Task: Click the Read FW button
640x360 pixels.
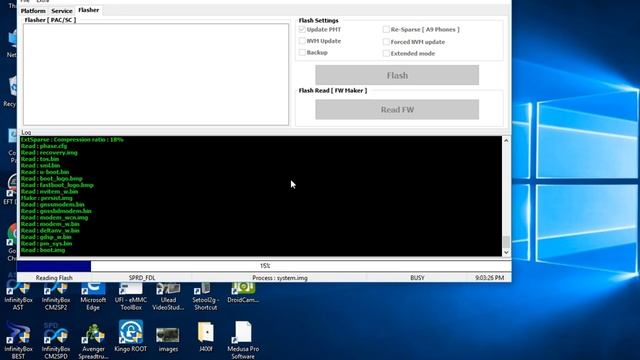Action: point(397,109)
